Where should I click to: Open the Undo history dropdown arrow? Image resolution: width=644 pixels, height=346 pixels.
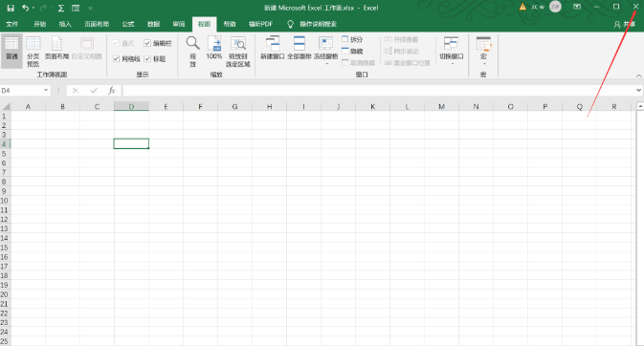click(33, 8)
